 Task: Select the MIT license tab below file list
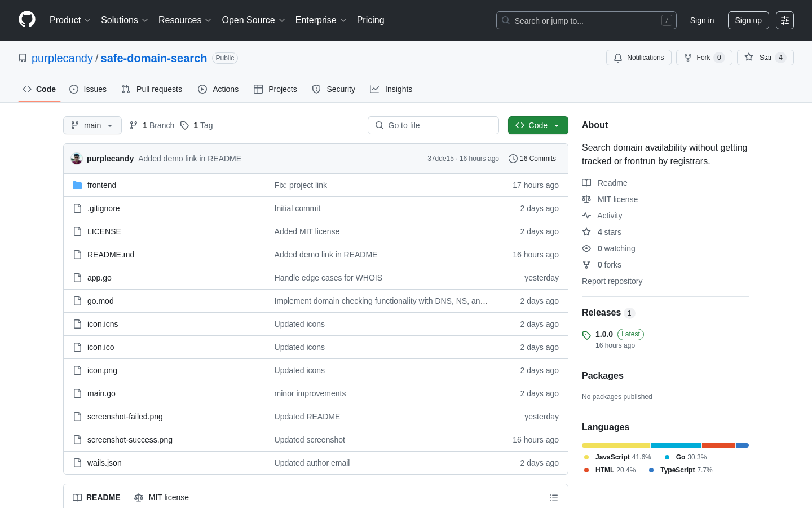tap(161, 497)
